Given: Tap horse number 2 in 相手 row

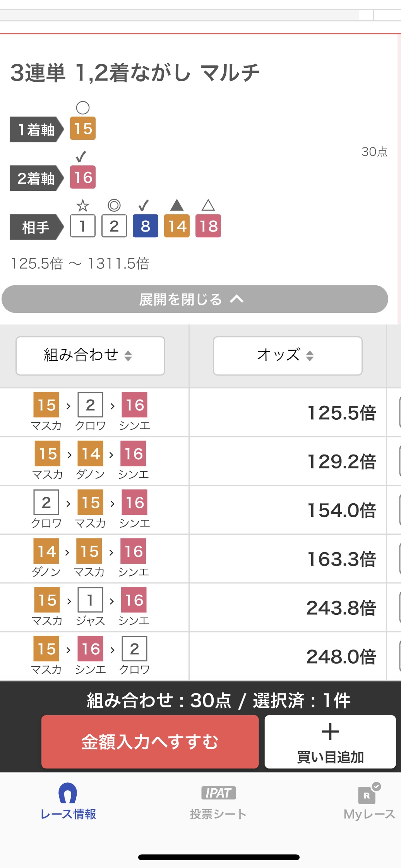Looking at the screenshot, I should tap(114, 226).
